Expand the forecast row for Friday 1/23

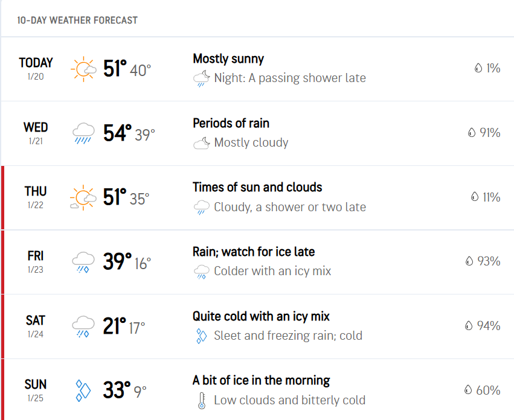257,262
